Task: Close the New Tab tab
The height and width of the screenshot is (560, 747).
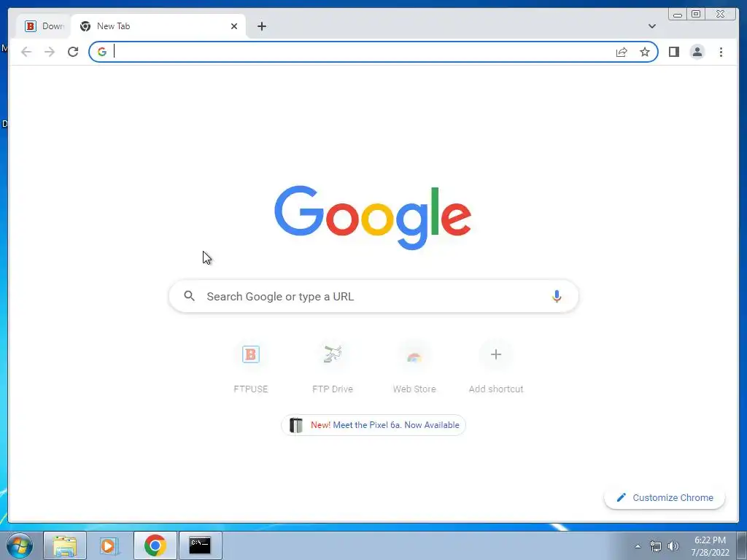Action: click(x=234, y=26)
